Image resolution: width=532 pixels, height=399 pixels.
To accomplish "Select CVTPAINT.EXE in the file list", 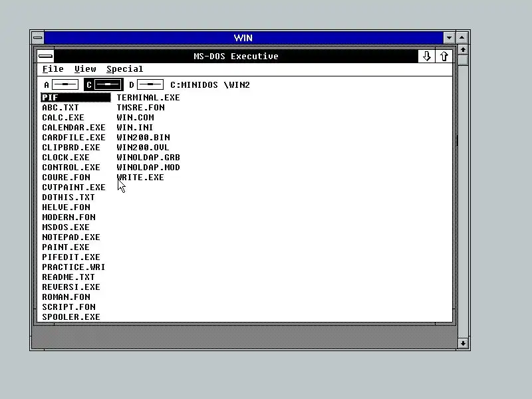I will (x=74, y=188).
